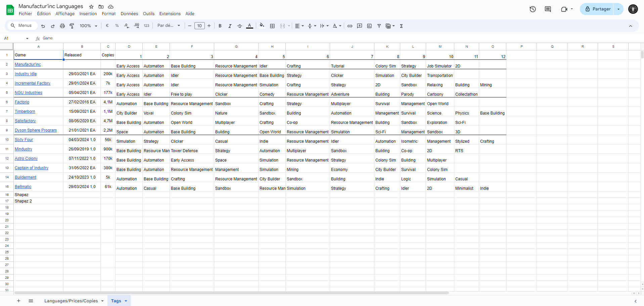Screen dimensions: 644x306
Task: Open the Captain of Industry link
Action: [32, 168]
